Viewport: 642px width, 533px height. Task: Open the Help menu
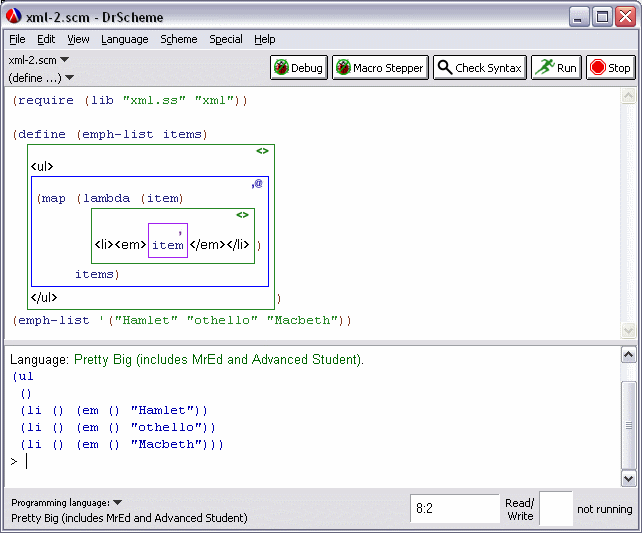pyautogui.click(x=264, y=39)
